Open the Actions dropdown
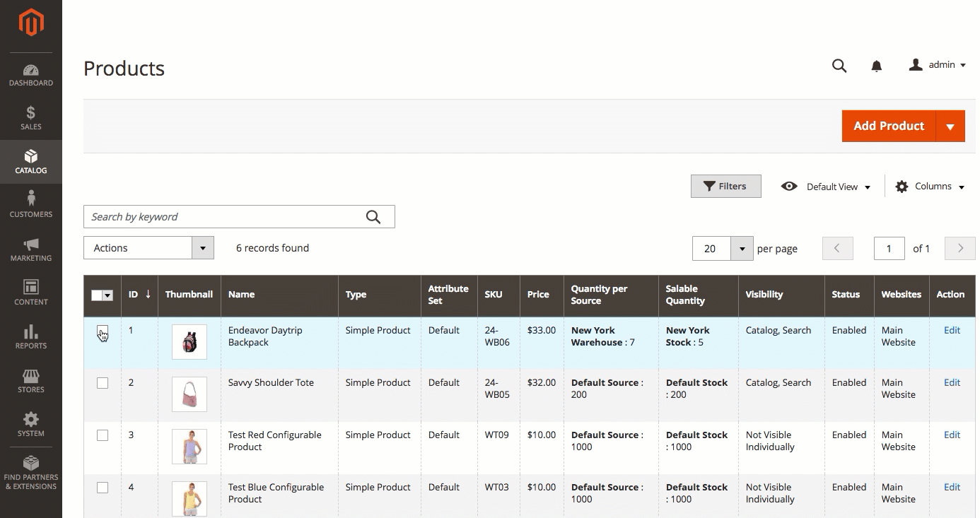 click(x=148, y=248)
